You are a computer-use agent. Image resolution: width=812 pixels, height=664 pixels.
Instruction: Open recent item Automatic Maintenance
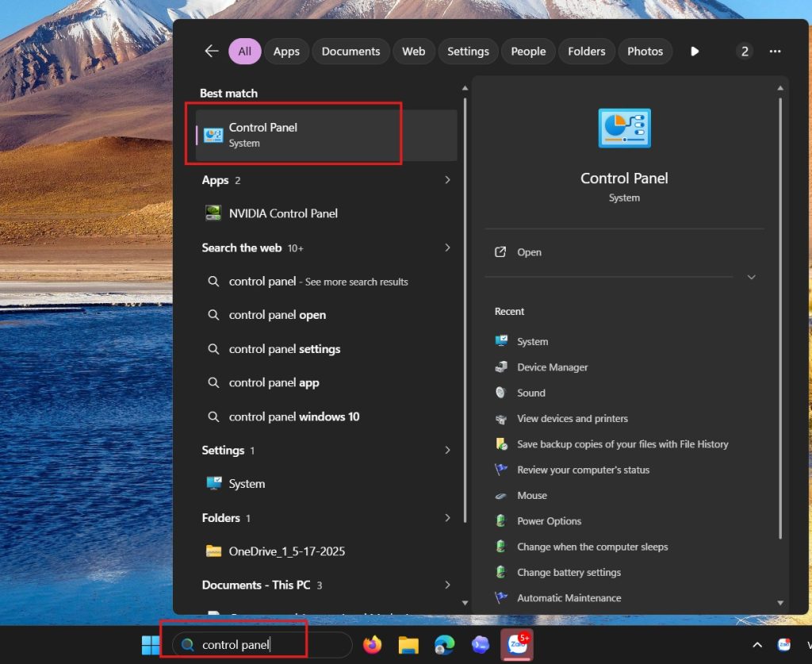point(569,597)
